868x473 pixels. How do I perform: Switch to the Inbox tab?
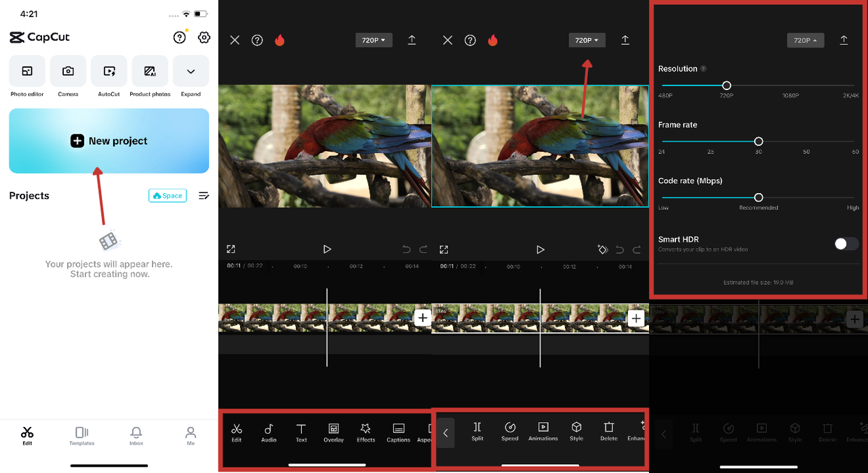point(136,436)
